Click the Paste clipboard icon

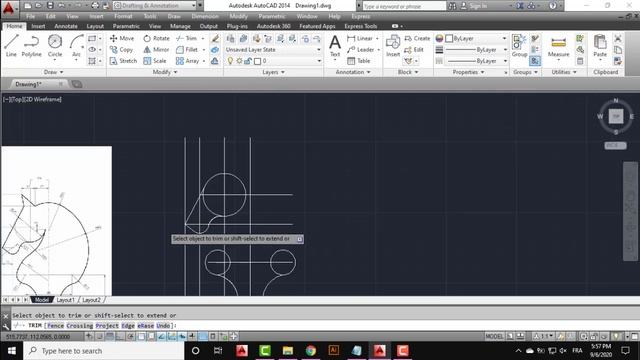(600, 46)
